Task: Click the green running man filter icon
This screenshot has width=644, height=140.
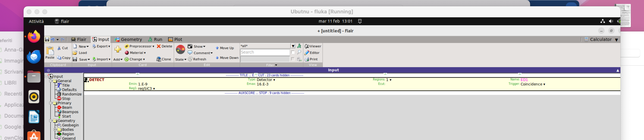Action: click(x=299, y=46)
